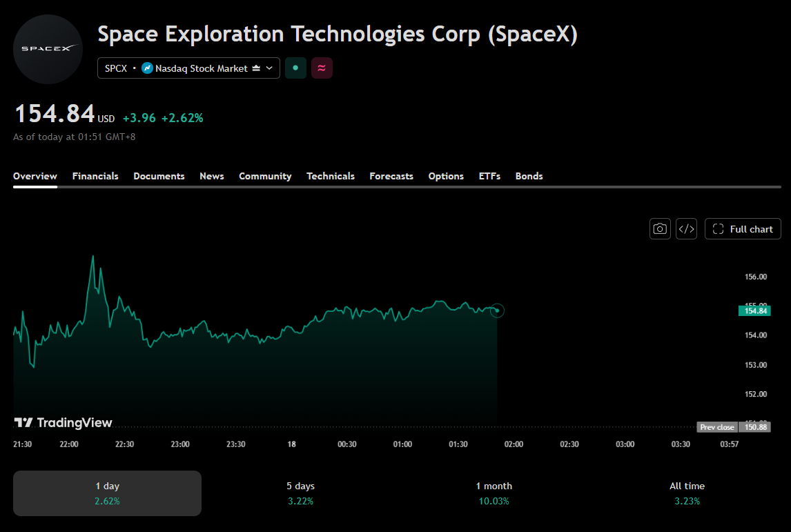Select the All time range
The image size is (791, 532).
[x=687, y=493]
